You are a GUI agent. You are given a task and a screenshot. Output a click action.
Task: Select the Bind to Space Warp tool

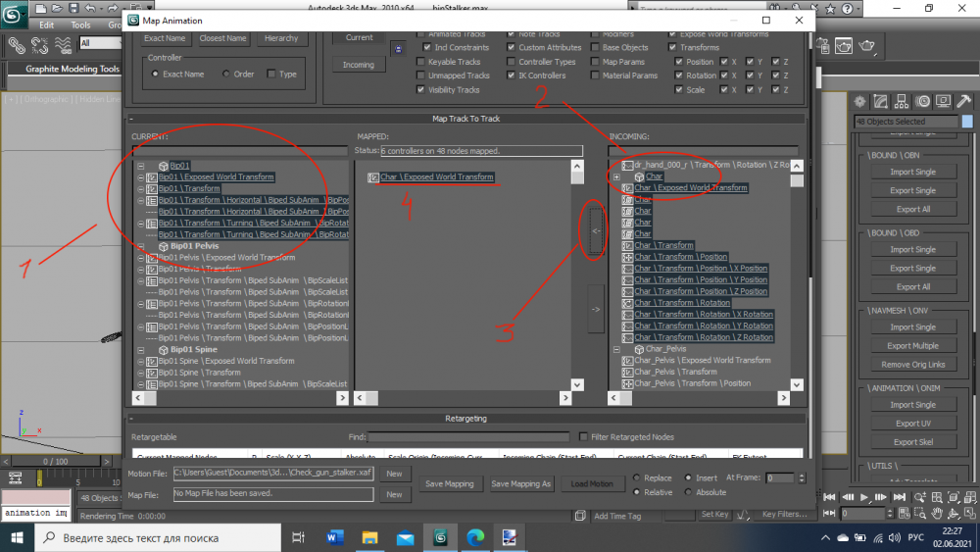click(63, 45)
